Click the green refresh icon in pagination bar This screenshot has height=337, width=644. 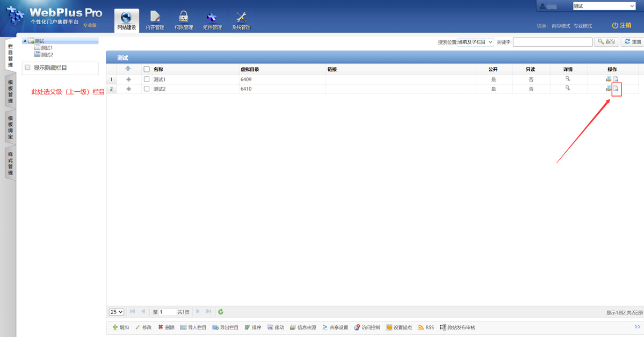pyautogui.click(x=221, y=312)
